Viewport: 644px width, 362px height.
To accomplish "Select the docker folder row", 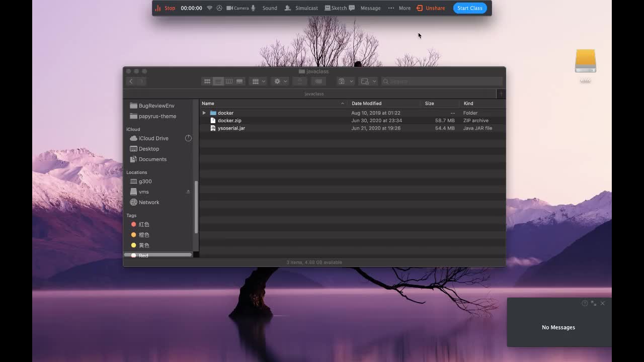I will (x=352, y=113).
